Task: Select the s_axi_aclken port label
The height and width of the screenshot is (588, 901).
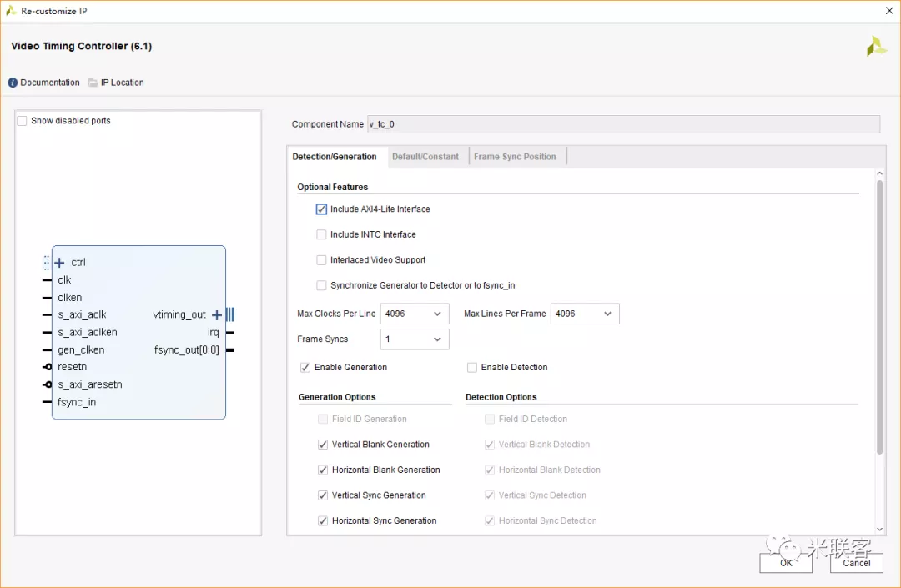Action: tap(88, 333)
